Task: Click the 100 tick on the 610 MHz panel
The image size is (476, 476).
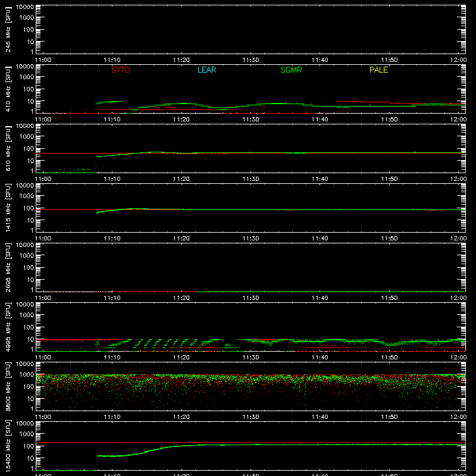Action: 29,149
